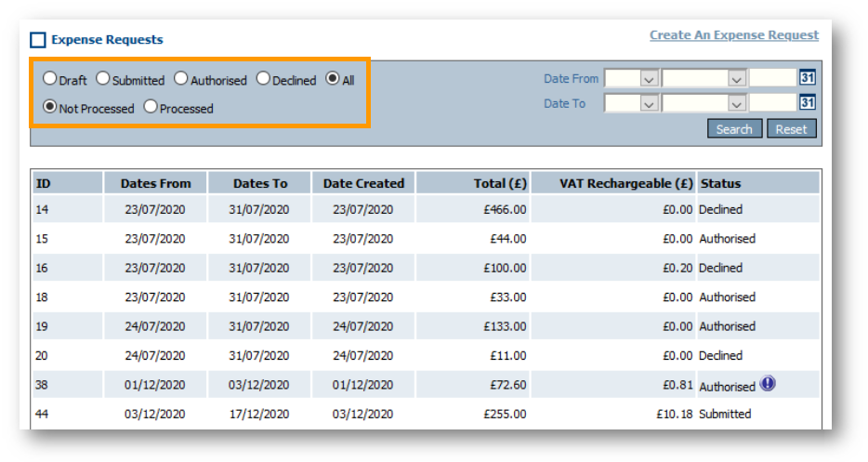Image resolution: width=868 pixels, height=462 pixels.
Task: Click the Date To year input field
Action: [773, 102]
